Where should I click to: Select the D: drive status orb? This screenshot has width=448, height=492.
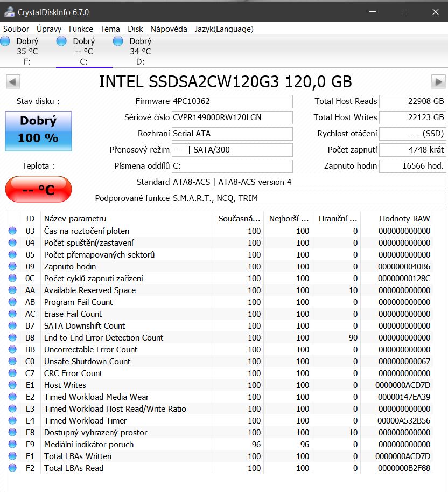coord(118,41)
